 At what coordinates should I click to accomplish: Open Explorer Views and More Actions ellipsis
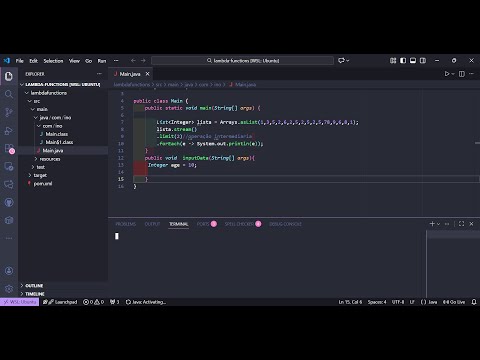click(99, 74)
